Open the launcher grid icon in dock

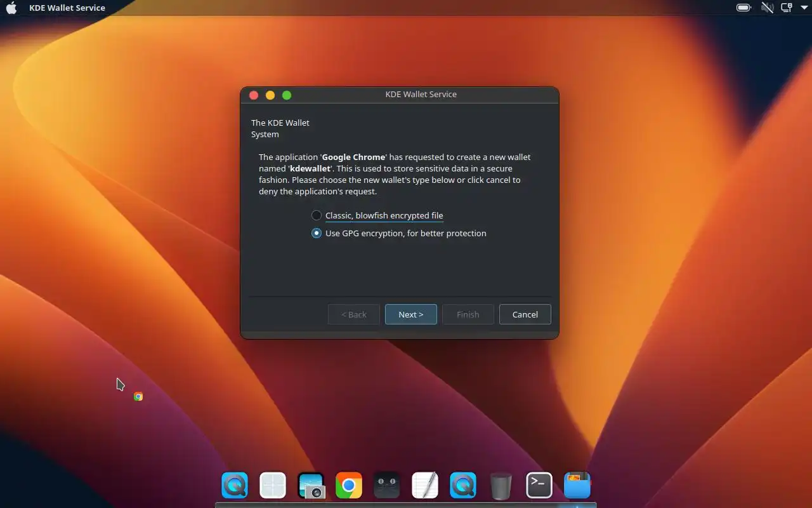tap(273, 486)
